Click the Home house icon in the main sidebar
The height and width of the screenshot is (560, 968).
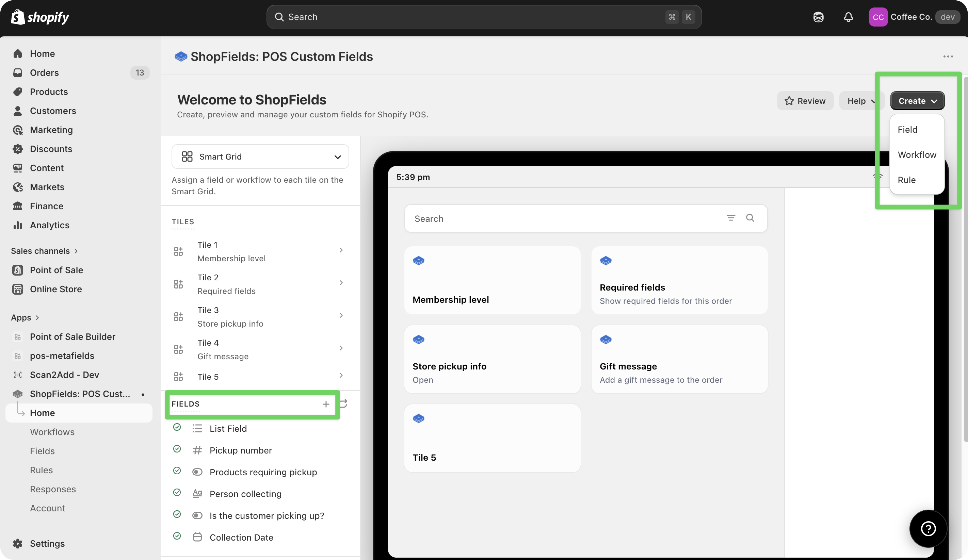click(18, 53)
